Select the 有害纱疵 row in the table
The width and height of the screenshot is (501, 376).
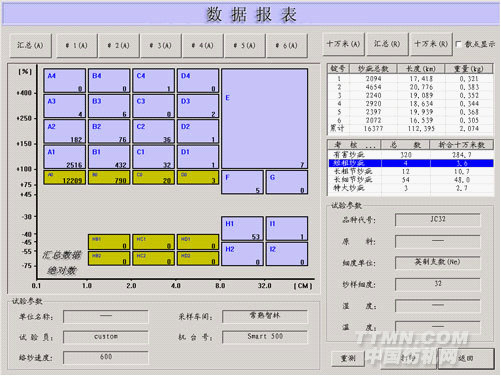tap(410, 155)
